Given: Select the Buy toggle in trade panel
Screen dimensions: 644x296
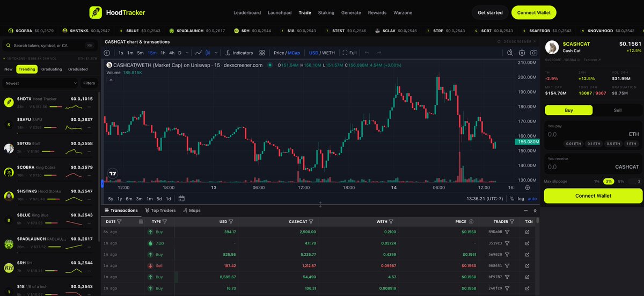Looking at the screenshot, I should tap(569, 110).
